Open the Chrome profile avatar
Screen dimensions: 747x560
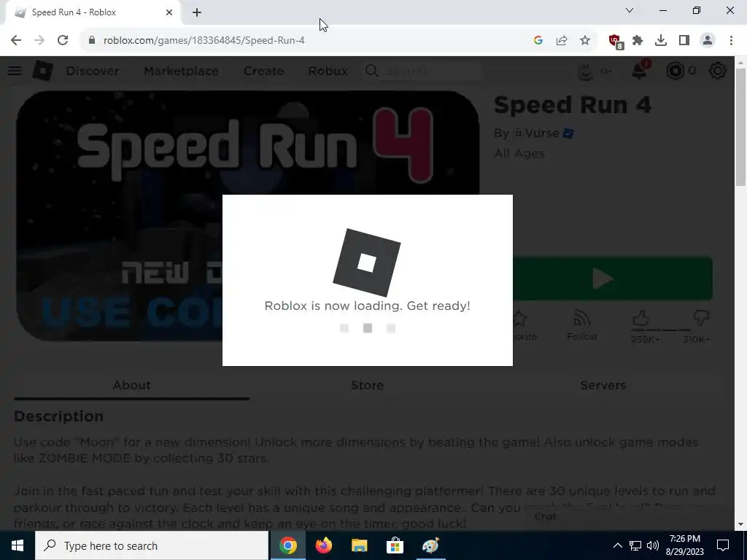(708, 41)
